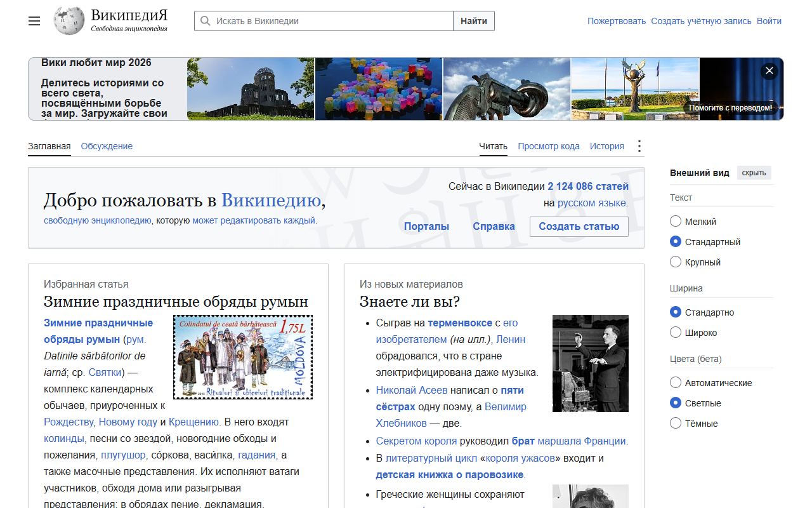Image resolution: width=812 pixels, height=508 pixels.
Task: Switch to the Заглавная tab
Action: pos(49,146)
